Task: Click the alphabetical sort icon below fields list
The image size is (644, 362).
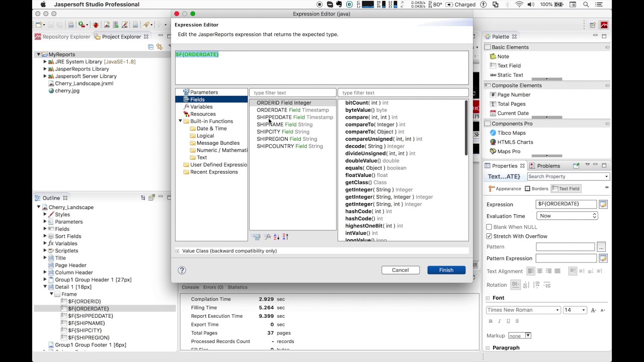Action: [x=276, y=237]
